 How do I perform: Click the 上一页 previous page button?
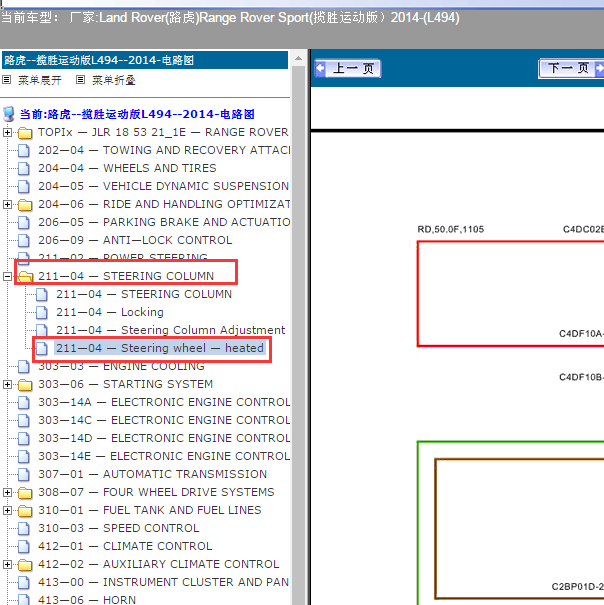pos(347,69)
